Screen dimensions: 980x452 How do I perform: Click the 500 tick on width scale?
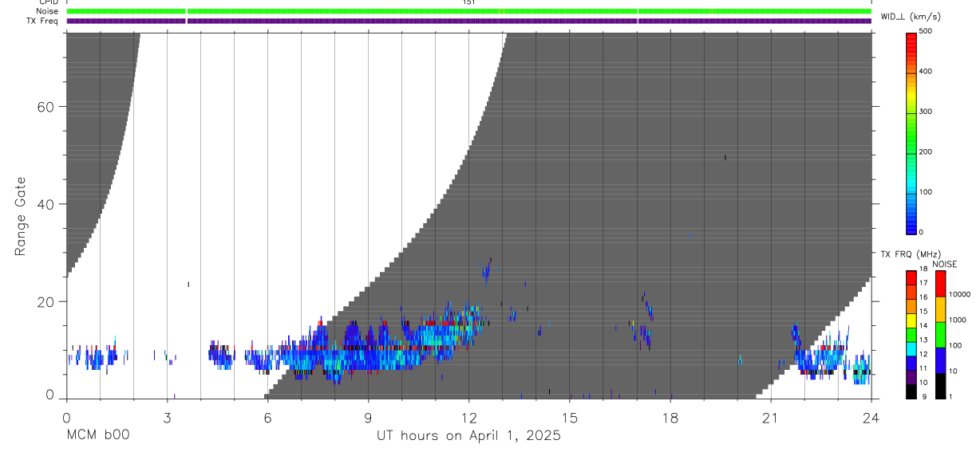click(927, 31)
